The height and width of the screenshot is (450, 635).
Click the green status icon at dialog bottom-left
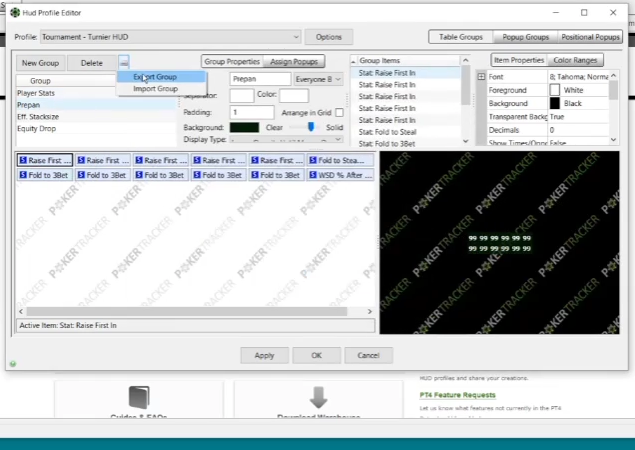click(x=13, y=364)
